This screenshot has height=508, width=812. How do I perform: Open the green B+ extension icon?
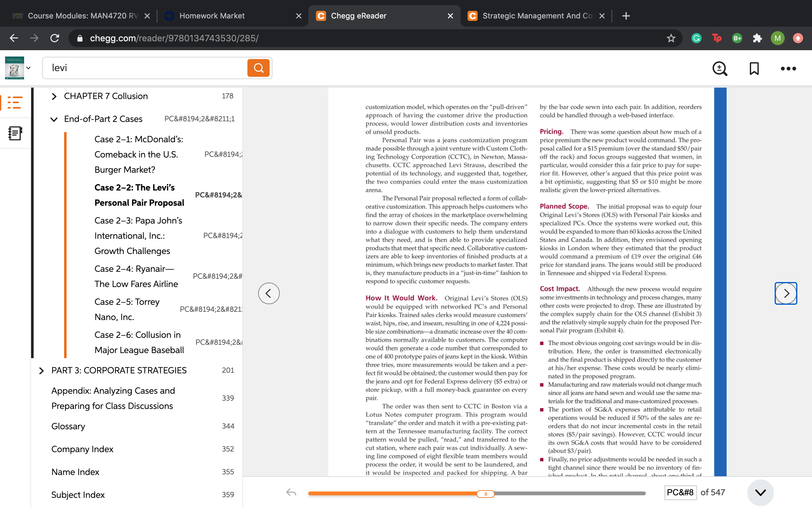pos(737,38)
